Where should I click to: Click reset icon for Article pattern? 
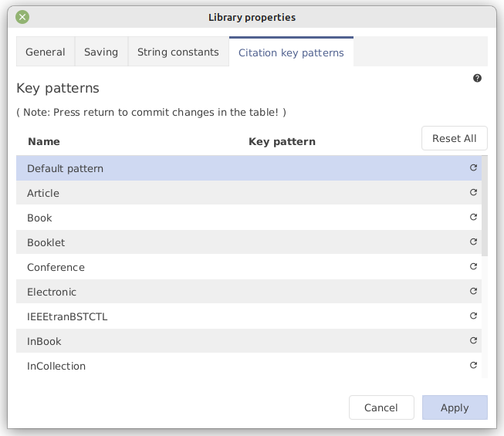tap(474, 192)
